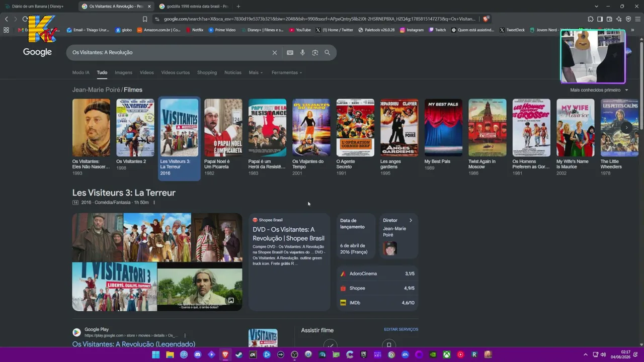Viewport: 644px width, 362px height.
Task: Open the YouTube bookmark
Action: click(300, 30)
